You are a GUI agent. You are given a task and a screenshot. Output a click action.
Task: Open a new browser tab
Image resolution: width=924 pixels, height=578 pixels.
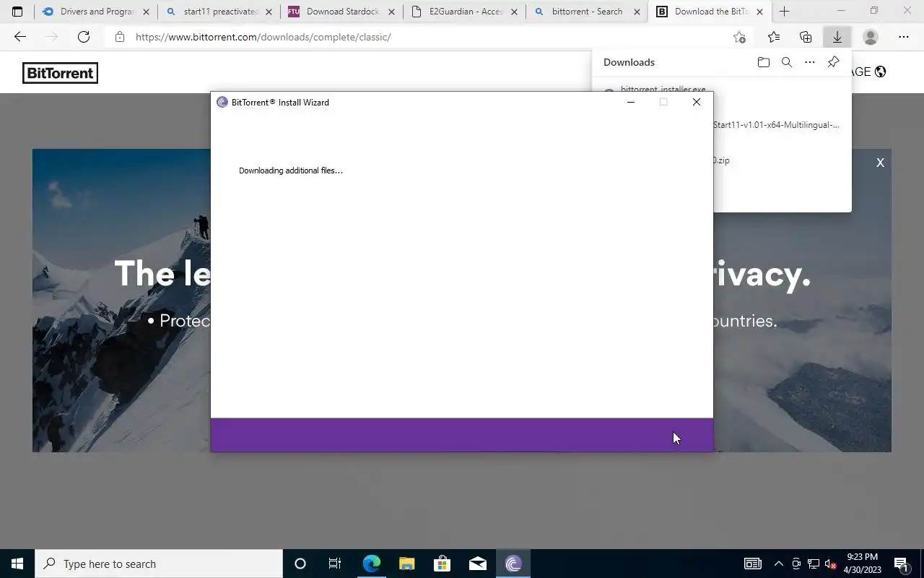pyautogui.click(x=784, y=12)
